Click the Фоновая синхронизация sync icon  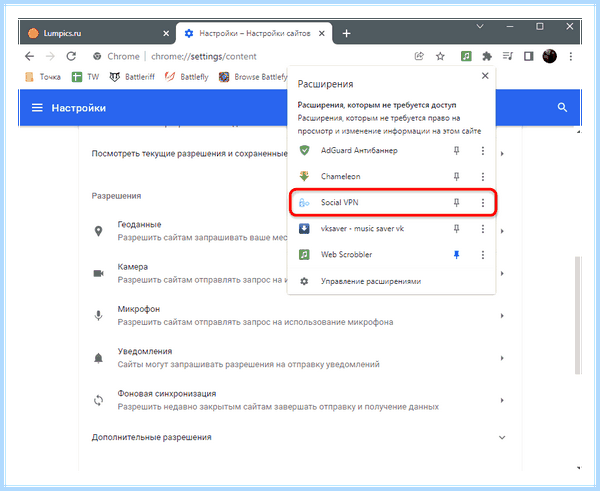(98, 400)
